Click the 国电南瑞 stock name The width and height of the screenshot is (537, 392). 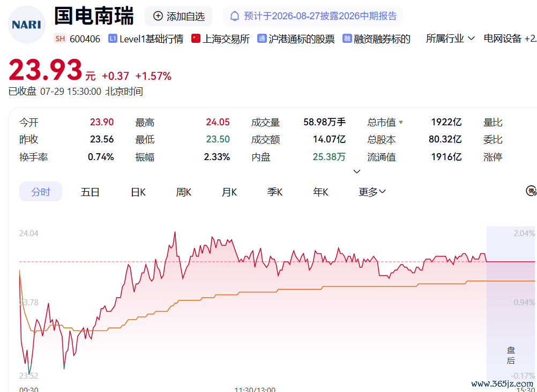click(94, 16)
